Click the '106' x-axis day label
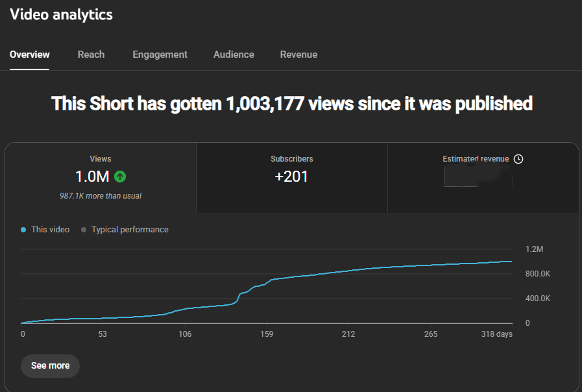This screenshot has width=582, height=392. 185,334
